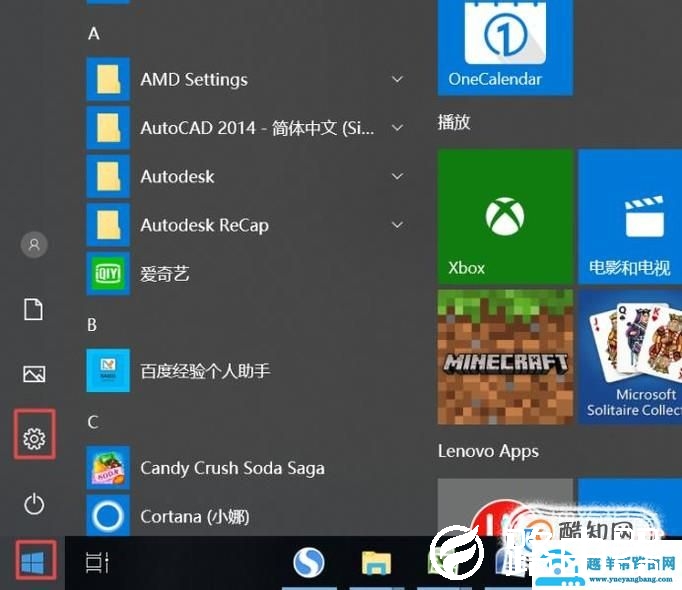
Task: Select the 百度经验个人助手 label
Action: pyautogui.click(x=205, y=371)
